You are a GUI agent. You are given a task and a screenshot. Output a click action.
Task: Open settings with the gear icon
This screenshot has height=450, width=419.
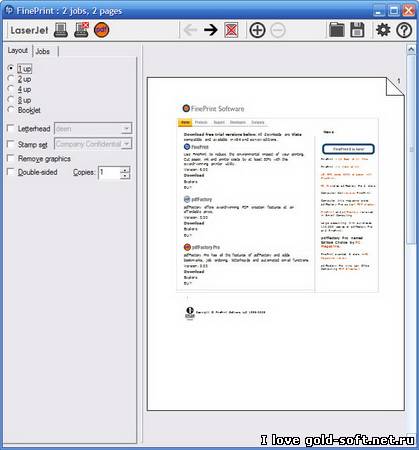[383, 30]
